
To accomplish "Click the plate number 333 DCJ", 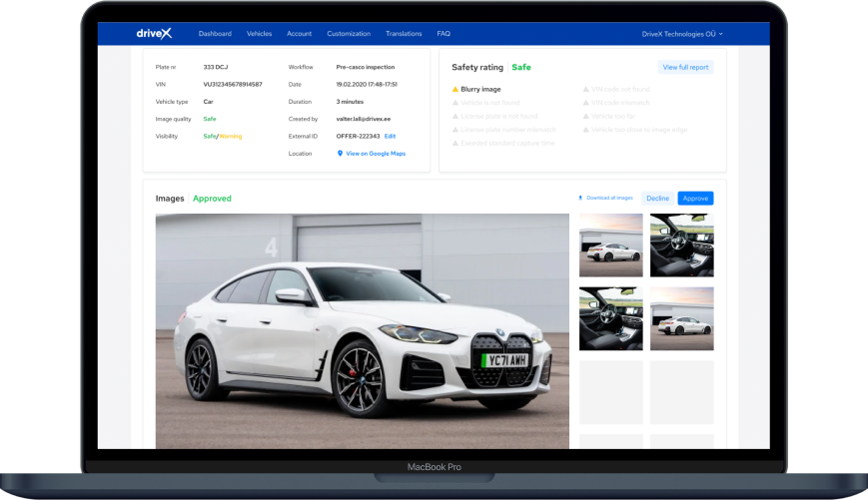I will coord(216,67).
